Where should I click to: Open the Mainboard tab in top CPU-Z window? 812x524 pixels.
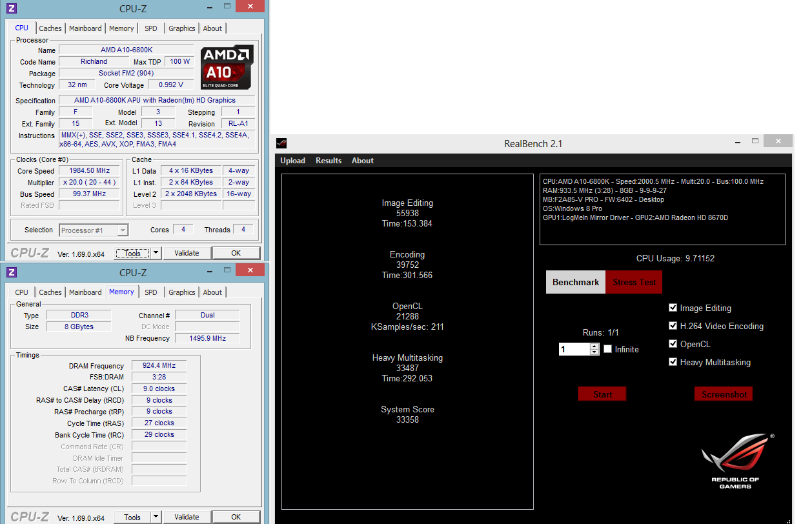(x=85, y=28)
